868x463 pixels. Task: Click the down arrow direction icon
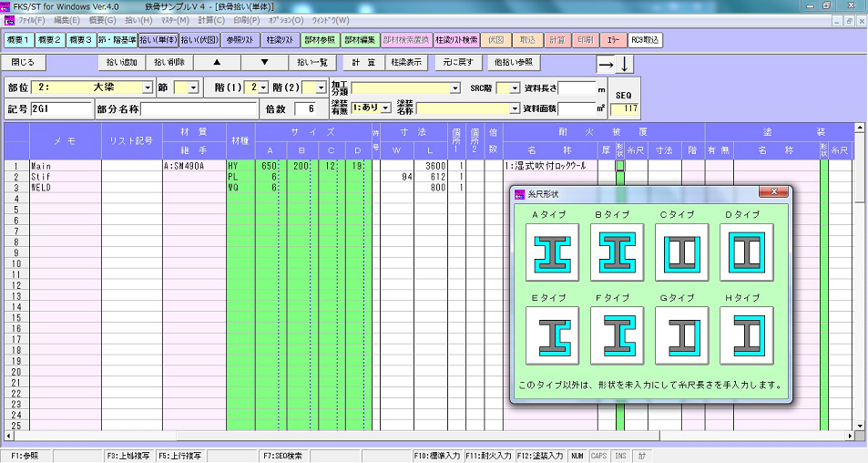pos(624,65)
